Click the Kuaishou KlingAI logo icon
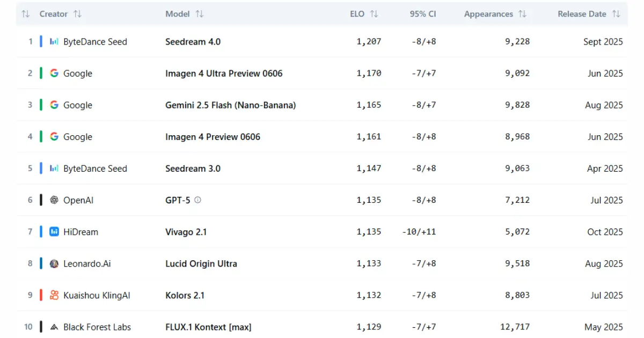 [x=54, y=295]
